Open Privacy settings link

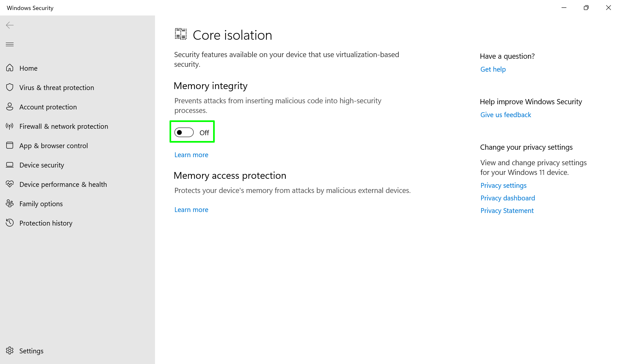tap(503, 185)
